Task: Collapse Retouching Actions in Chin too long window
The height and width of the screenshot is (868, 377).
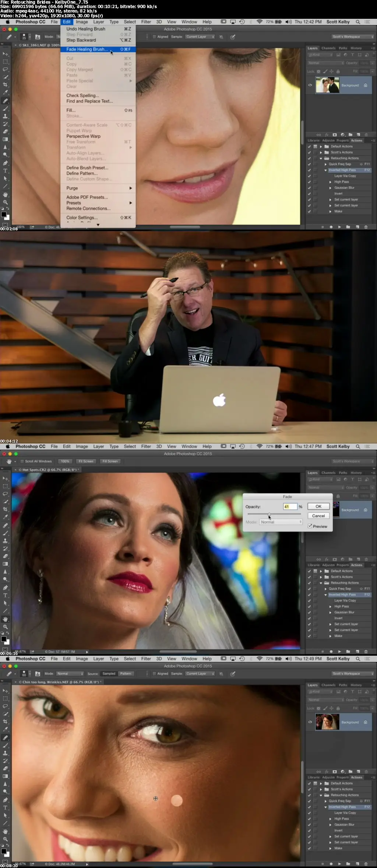Action: 321,795
